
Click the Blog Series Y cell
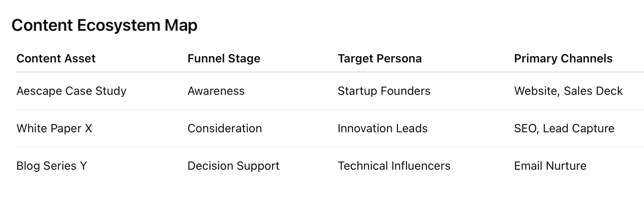click(x=52, y=166)
